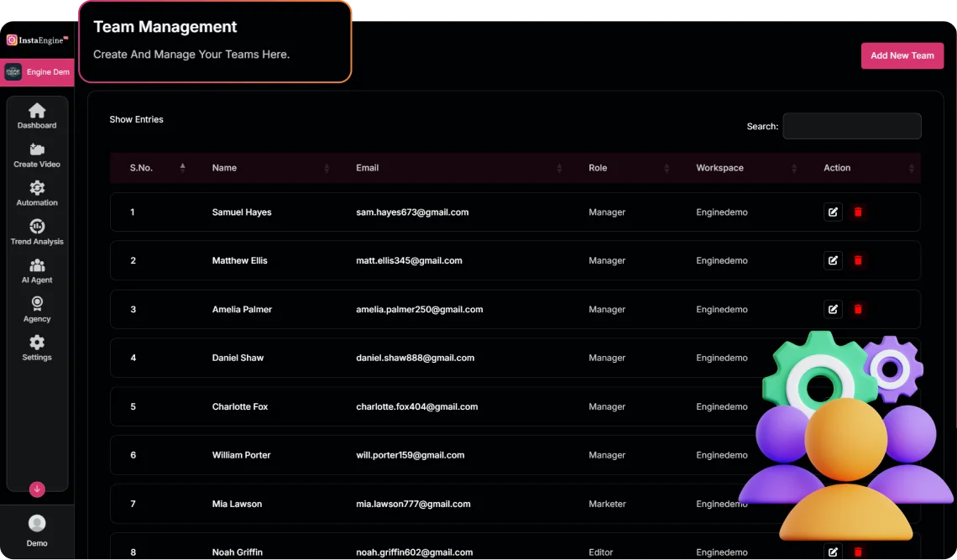Sort entries by Role column header
Image resolution: width=957 pixels, height=560 pixels.
click(x=598, y=168)
